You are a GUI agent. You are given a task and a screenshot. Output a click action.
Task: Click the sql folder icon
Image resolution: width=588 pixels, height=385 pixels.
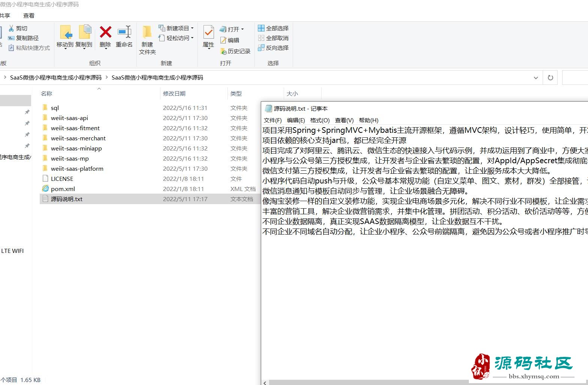click(45, 108)
